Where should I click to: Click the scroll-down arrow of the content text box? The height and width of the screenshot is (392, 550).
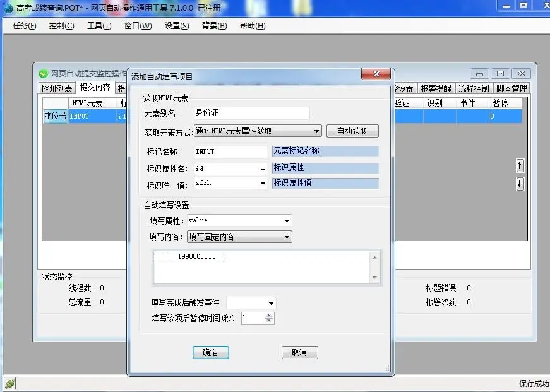pos(374,278)
